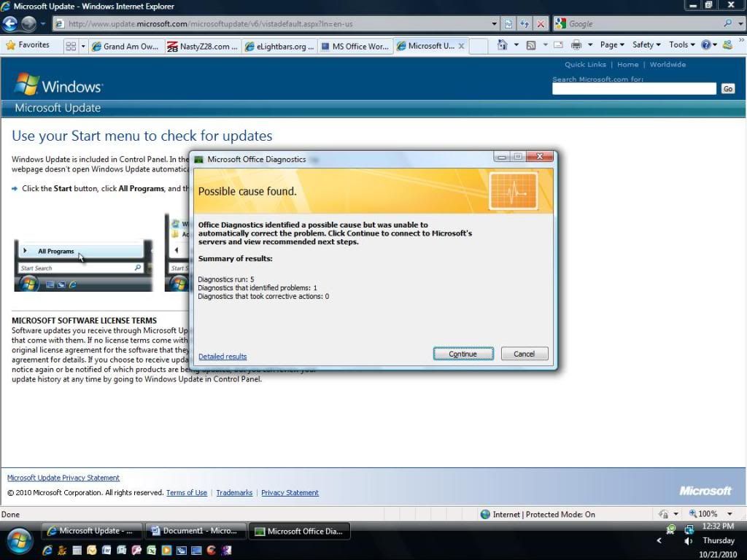
Task: Open the search provider options dropdown
Action: coord(740,23)
